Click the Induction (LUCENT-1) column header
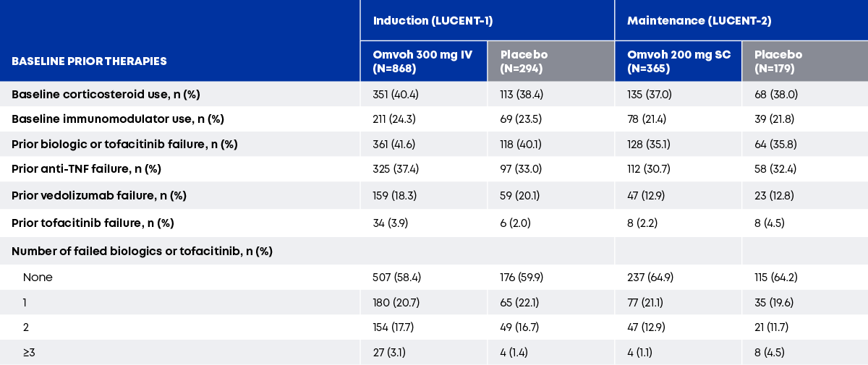Viewport: 868px width, 365px height. tap(433, 20)
